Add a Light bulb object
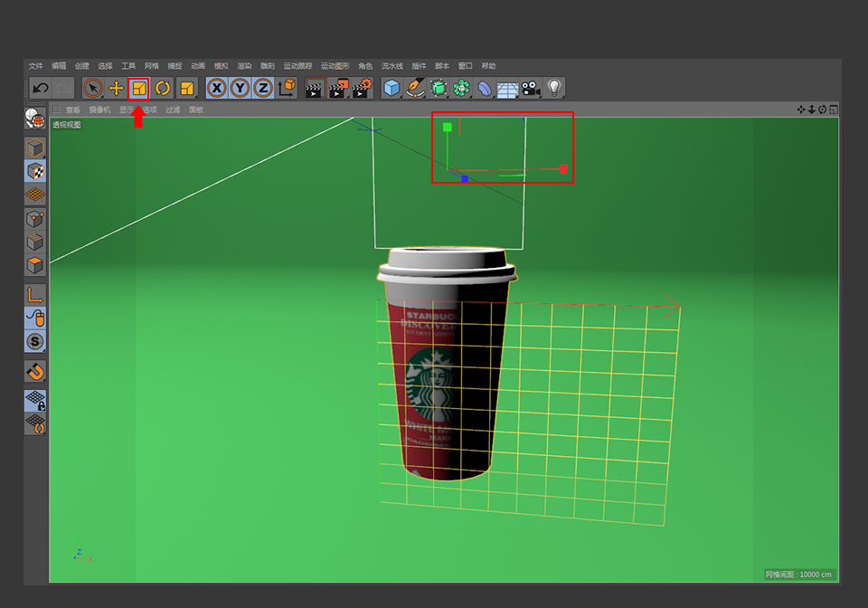The image size is (868, 608). [x=554, y=88]
